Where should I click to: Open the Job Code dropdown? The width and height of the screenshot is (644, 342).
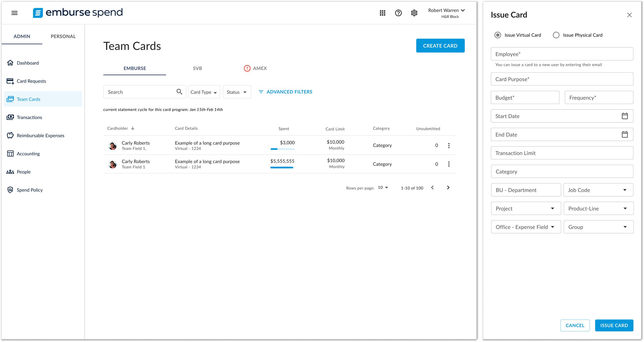click(598, 190)
